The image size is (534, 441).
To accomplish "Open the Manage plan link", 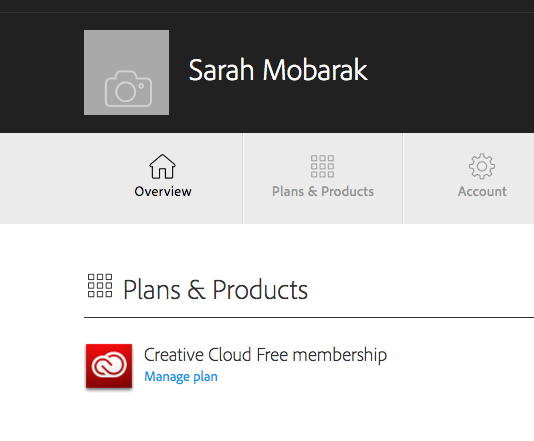I will click(181, 377).
